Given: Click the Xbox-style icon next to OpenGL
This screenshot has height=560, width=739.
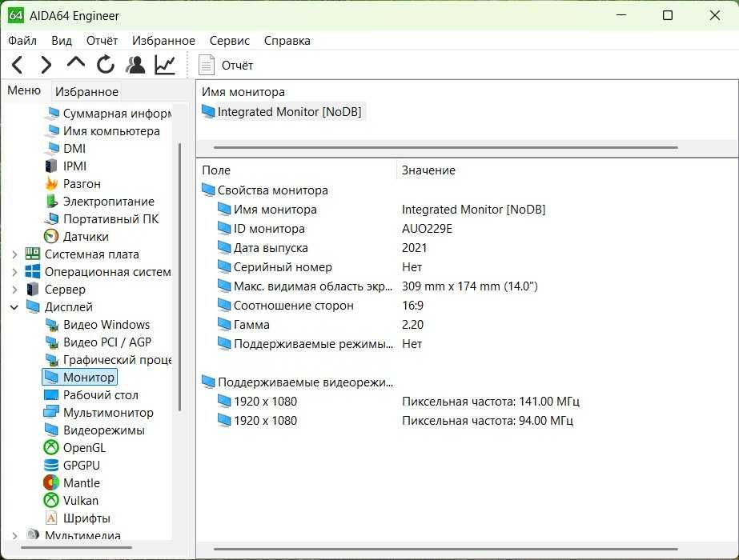Looking at the screenshot, I should tap(51, 447).
